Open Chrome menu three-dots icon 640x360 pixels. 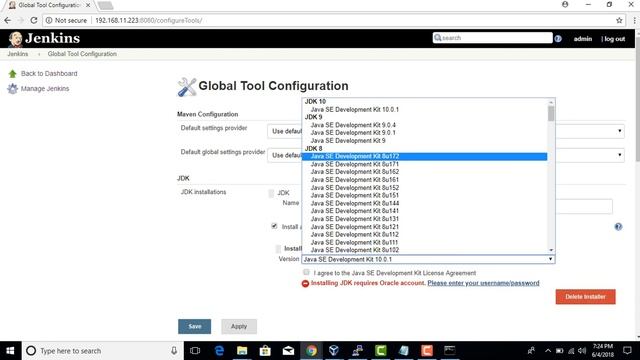tap(634, 20)
